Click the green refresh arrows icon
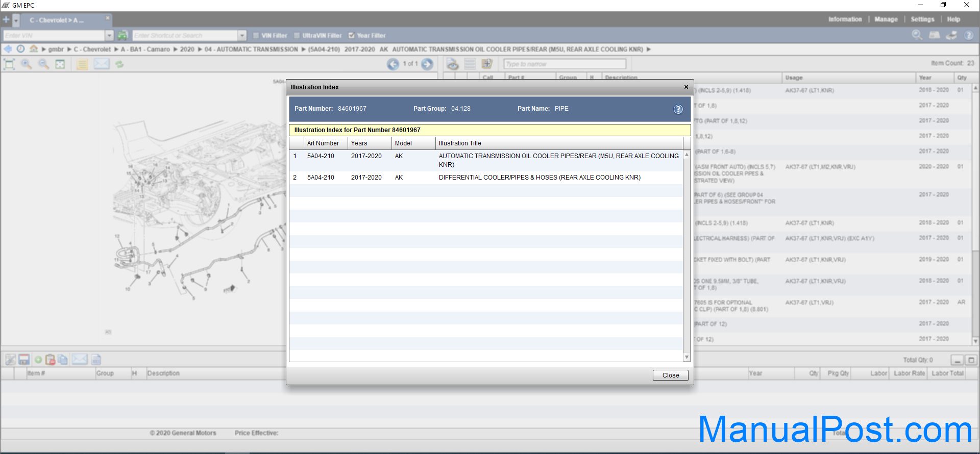This screenshot has height=454, width=980. [x=119, y=64]
